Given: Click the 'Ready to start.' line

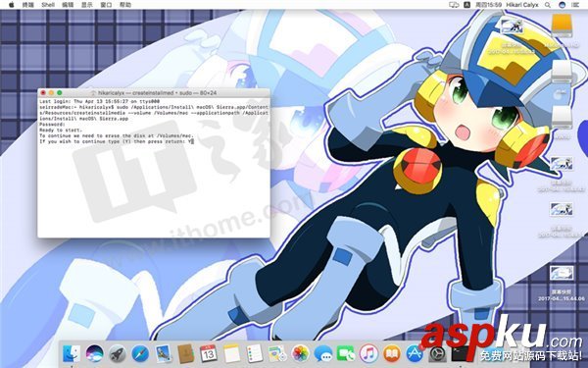Looking at the screenshot, I should coord(61,130).
